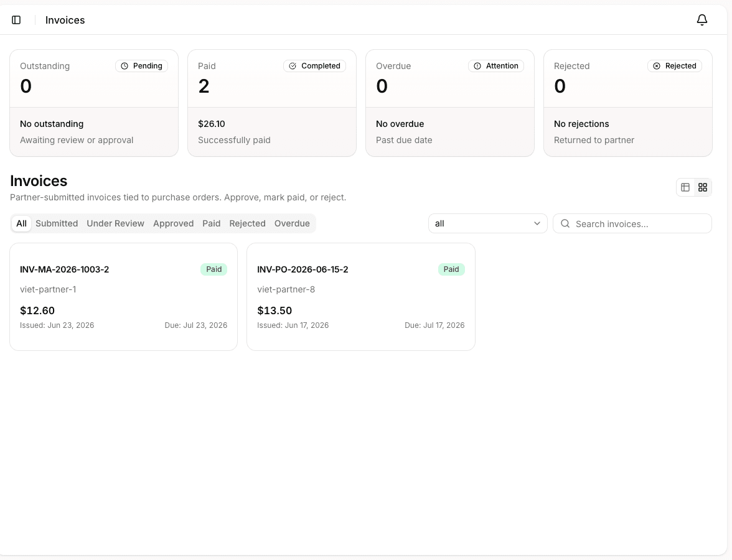
Task: Click 'Returned to partner' caption
Action: [x=594, y=140]
